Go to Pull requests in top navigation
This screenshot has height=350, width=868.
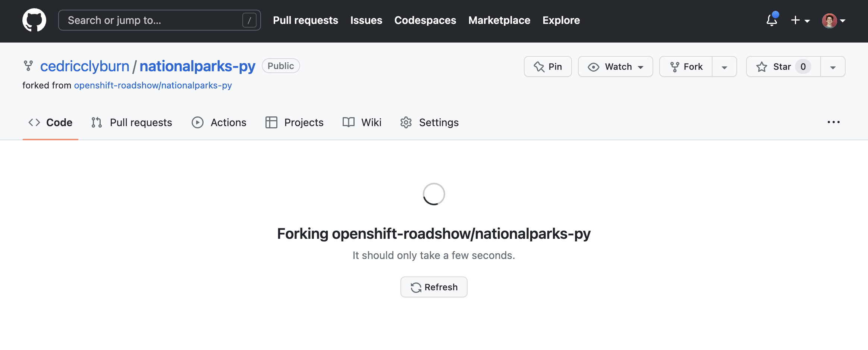click(305, 20)
